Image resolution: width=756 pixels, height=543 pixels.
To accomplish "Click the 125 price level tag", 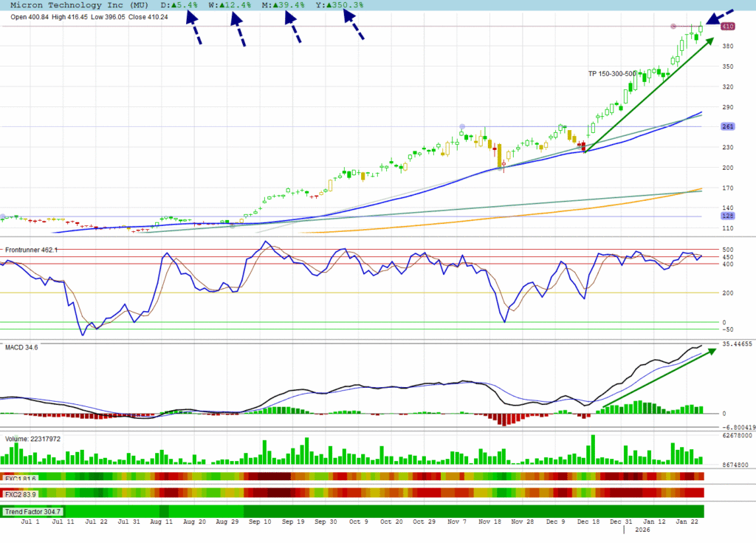I will pos(726,216).
